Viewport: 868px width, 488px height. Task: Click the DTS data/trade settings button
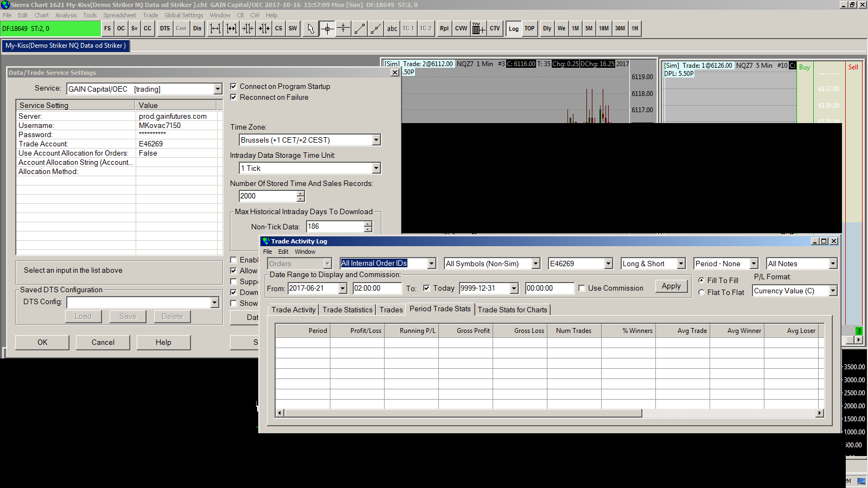click(x=165, y=29)
